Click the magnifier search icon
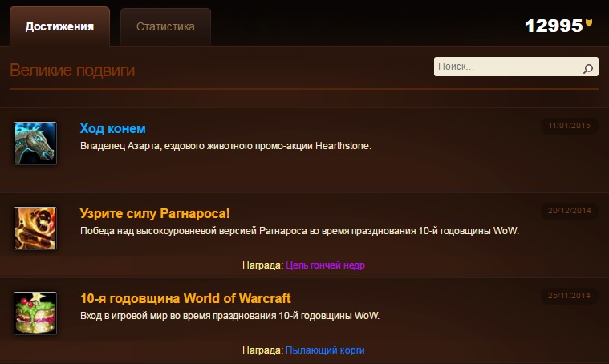609x364 pixels. 588,69
